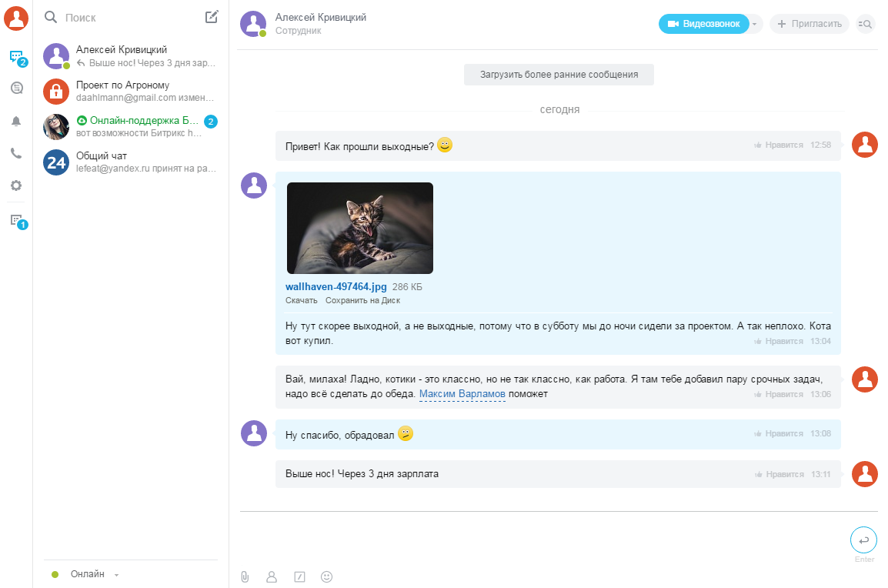Like the message 'Привет! Как прошли выходные?'

pyautogui.click(x=779, y=145)
